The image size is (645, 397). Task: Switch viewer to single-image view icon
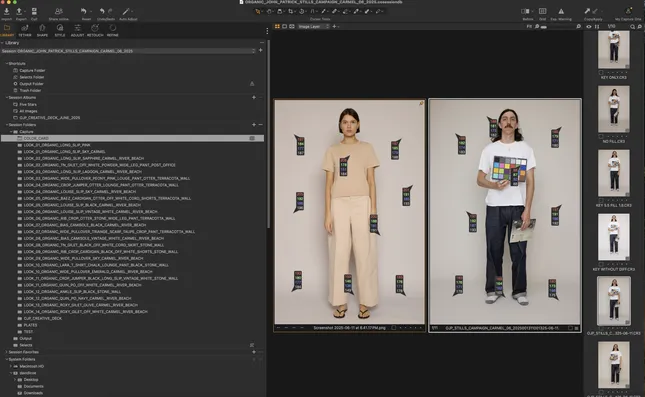tap(284, 26)
